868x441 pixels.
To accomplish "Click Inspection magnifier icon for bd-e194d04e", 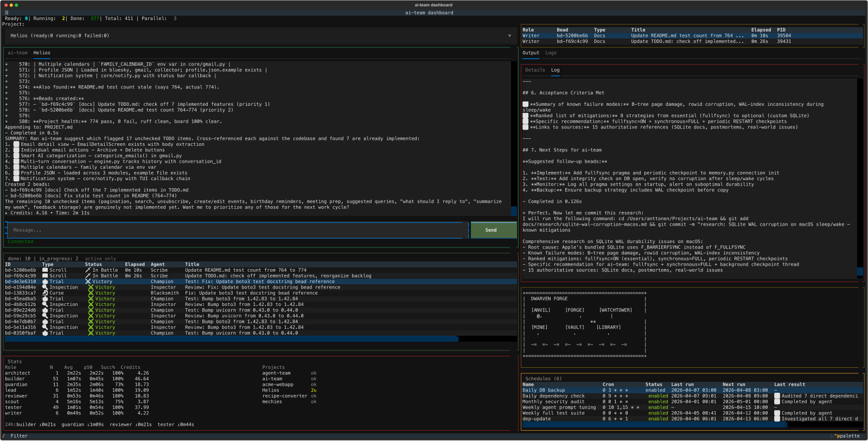I will pyautogui.click(x=45, y=287).
